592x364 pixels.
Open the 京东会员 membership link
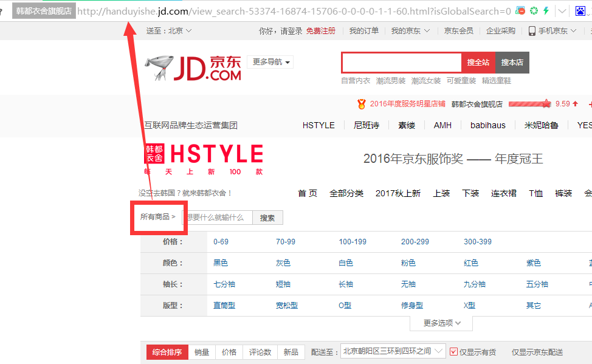(x=458, y=31)
